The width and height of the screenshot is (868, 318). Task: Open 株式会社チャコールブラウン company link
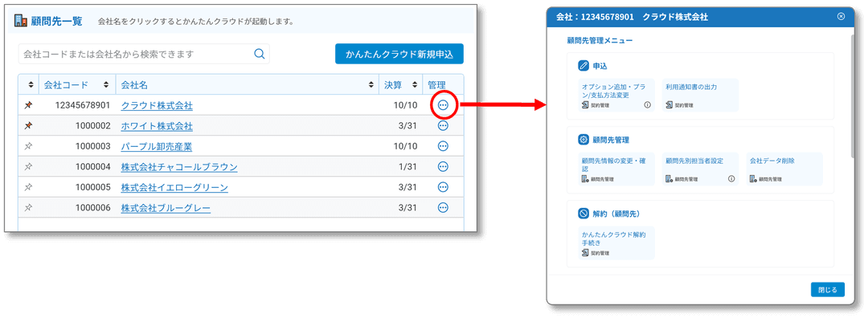[x=178, y=167]
